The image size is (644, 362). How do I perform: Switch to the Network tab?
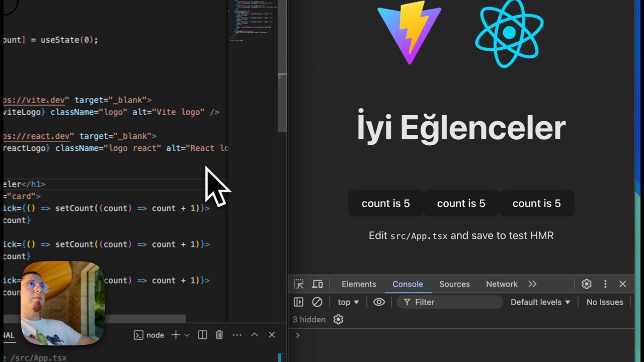502,284
